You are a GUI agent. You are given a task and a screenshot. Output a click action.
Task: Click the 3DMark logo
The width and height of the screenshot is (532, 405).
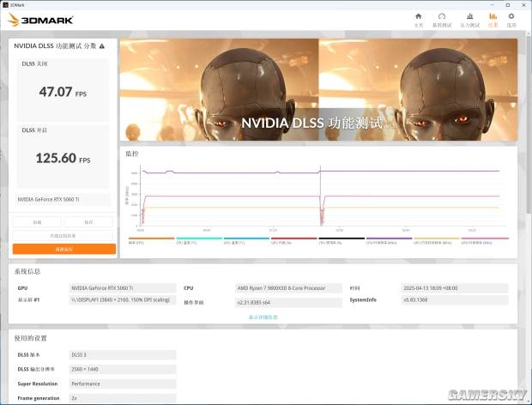[x=40, y=20]
